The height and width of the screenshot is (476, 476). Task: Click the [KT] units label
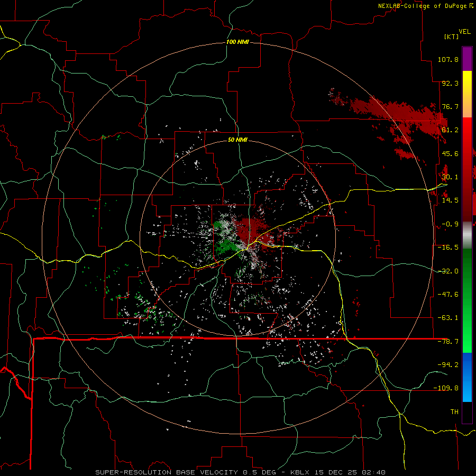coord(452,36)
